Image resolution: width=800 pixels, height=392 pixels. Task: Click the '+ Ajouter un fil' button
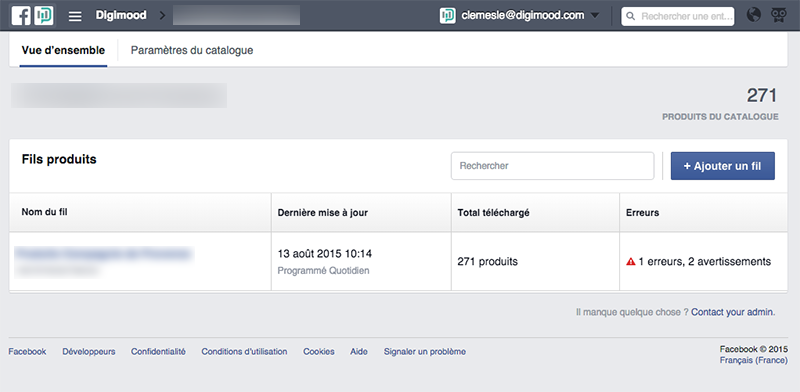(x=722, y=166)
